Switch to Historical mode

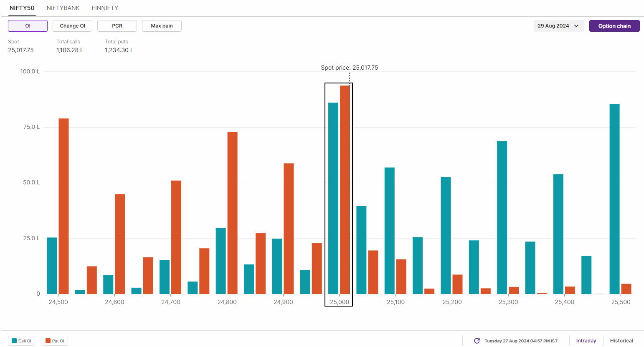[621, 341]
